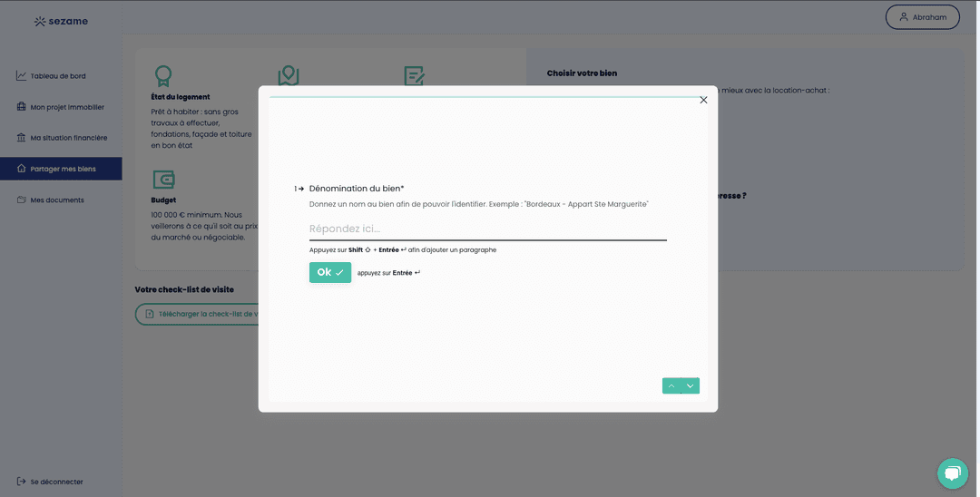980x497 pixels.
Task: Select Partager mes biens in sidebar
Action: click(x=62, y=169)
